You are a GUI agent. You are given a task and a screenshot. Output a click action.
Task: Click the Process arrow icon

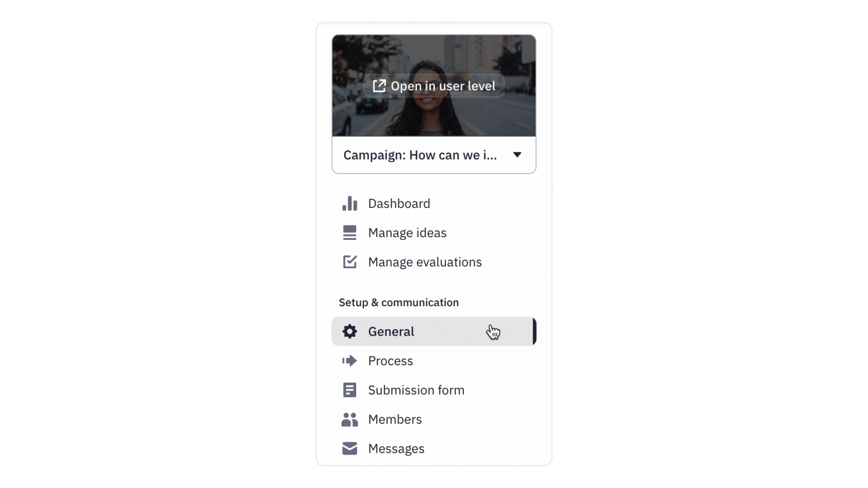point(349,361)
